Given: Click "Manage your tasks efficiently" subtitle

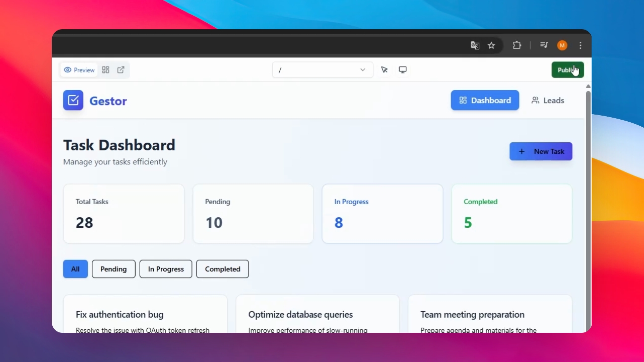Looking at the screenshot, I should click(x=115, y=162).
